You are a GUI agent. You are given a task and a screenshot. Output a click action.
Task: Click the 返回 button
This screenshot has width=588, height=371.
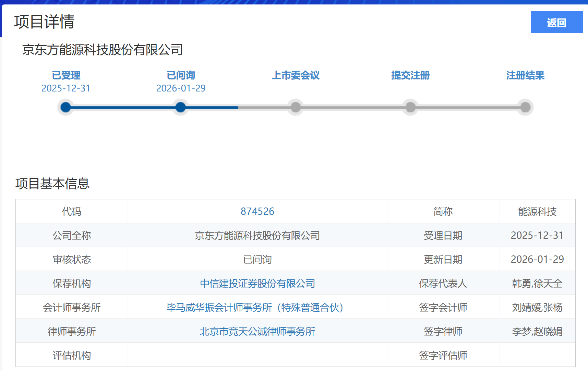point(556,23)
